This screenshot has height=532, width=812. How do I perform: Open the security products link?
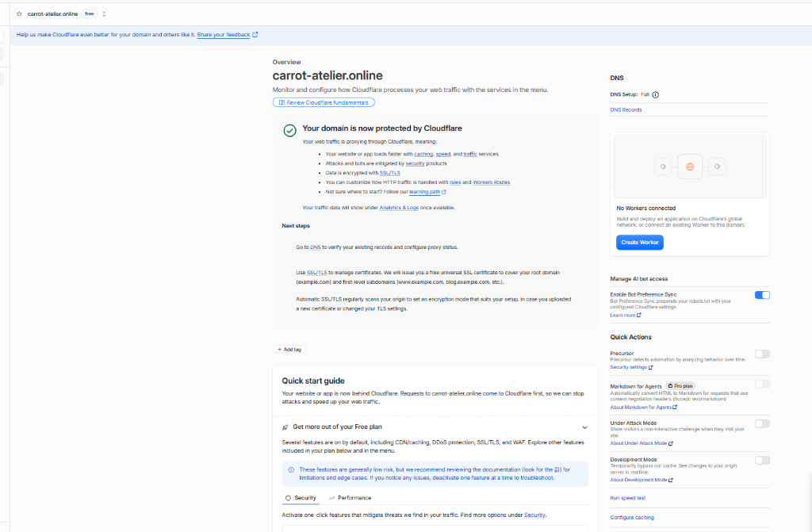[415, 163]
